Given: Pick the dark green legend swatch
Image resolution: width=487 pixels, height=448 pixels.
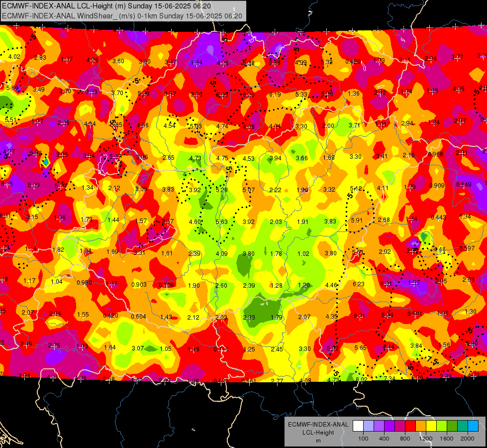Looking at the screenshot, I should 452,426.
